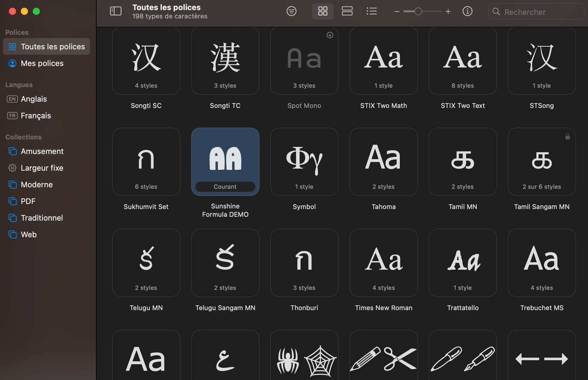Select the Sunshine Formula DEMO font tile
588x380 pixels.
(x=225, y=162)
